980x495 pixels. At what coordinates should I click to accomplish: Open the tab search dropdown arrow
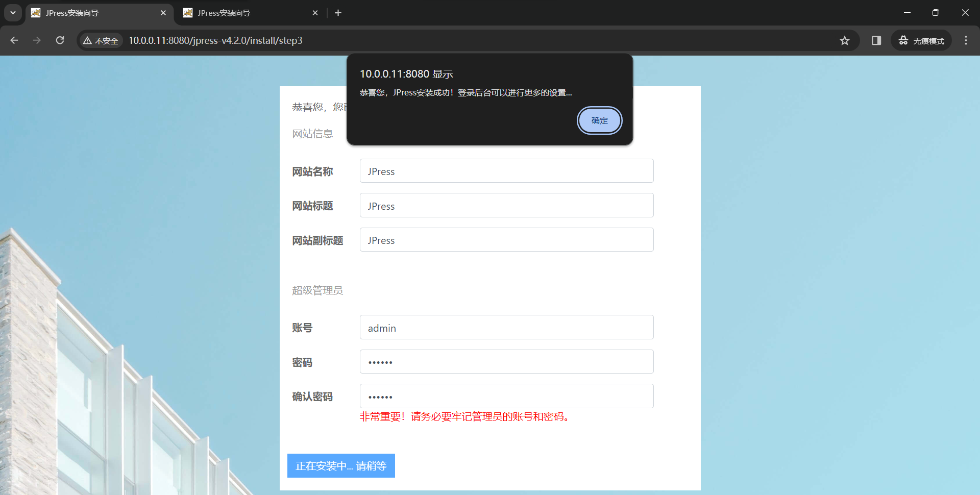coord(13,13)
